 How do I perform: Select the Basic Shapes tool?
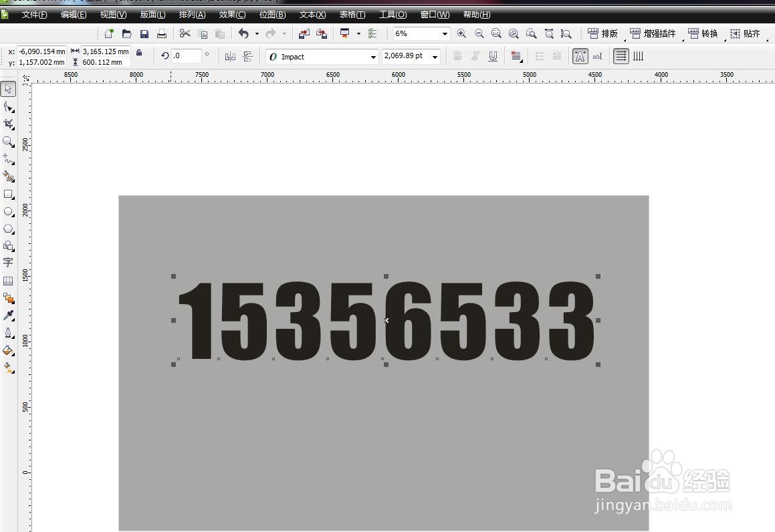pyautogui.click(x=8, y=245)
